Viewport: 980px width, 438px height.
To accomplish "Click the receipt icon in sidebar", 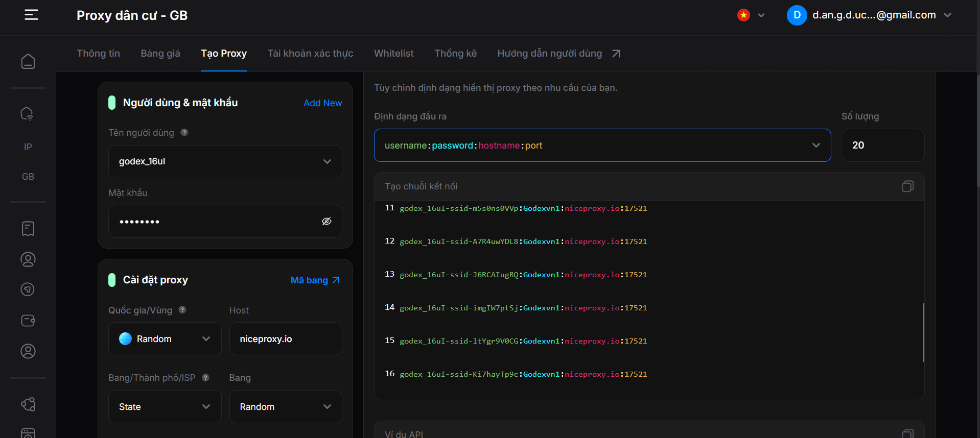I will (x=28, y=229).
